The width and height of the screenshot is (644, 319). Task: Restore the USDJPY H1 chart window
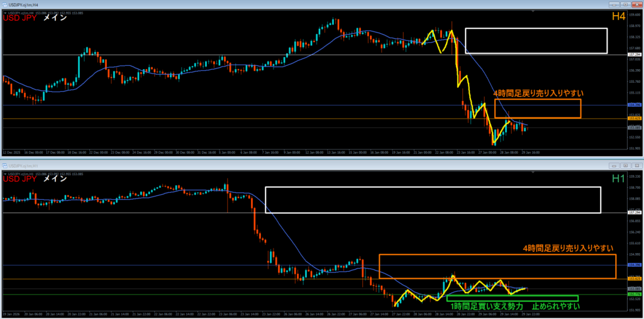(626, 166)
